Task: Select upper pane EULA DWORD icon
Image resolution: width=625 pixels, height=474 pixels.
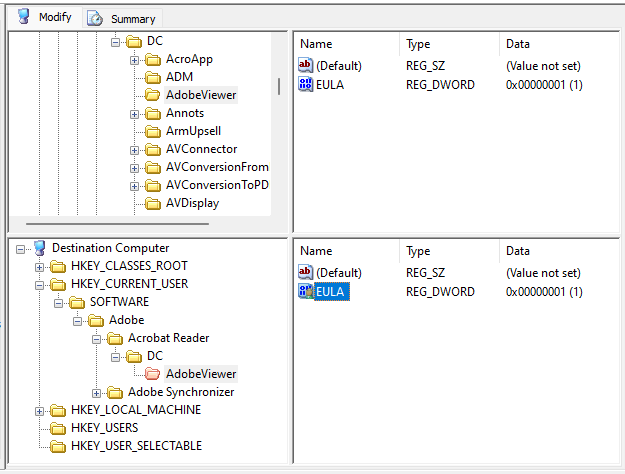Action: coord(305,84)
